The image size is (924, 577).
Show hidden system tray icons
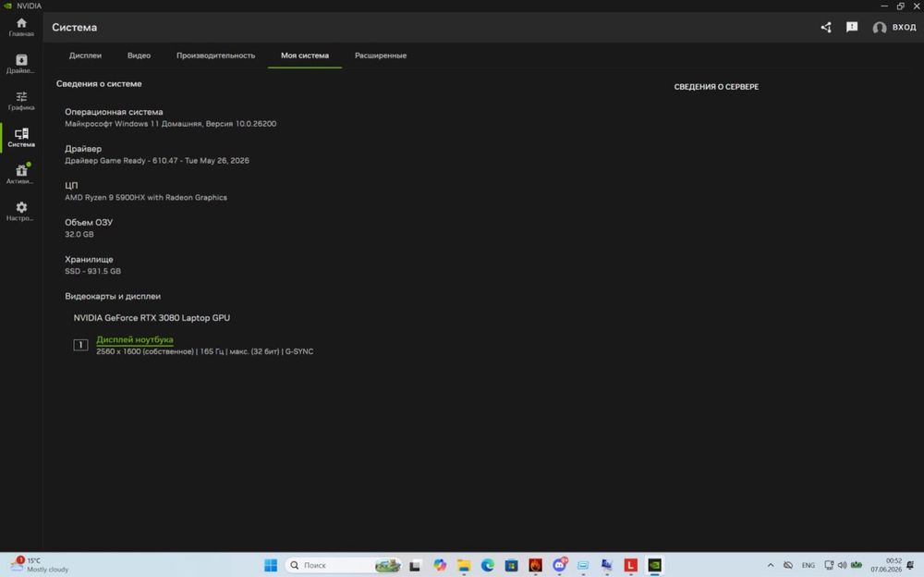[x=771, y=565]
